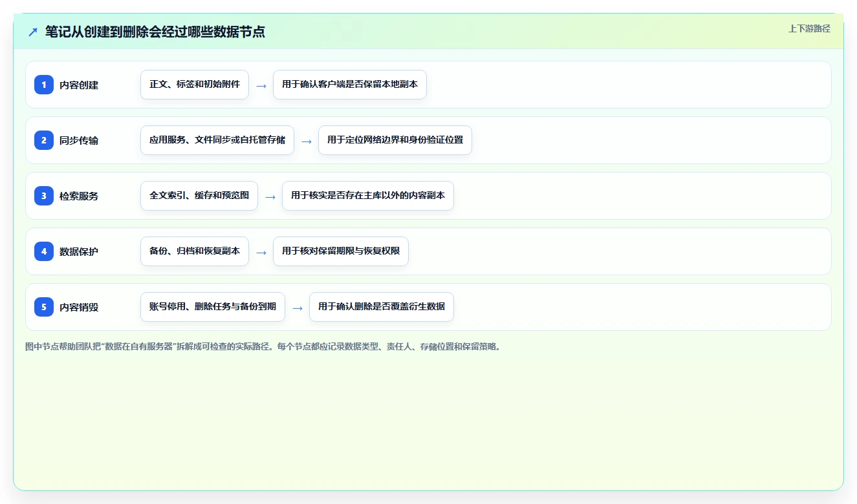The width and height of the screenshot is (857, 504).
Task: Click the 正文、标签和初始附件 box
Action: pos(195,85)
